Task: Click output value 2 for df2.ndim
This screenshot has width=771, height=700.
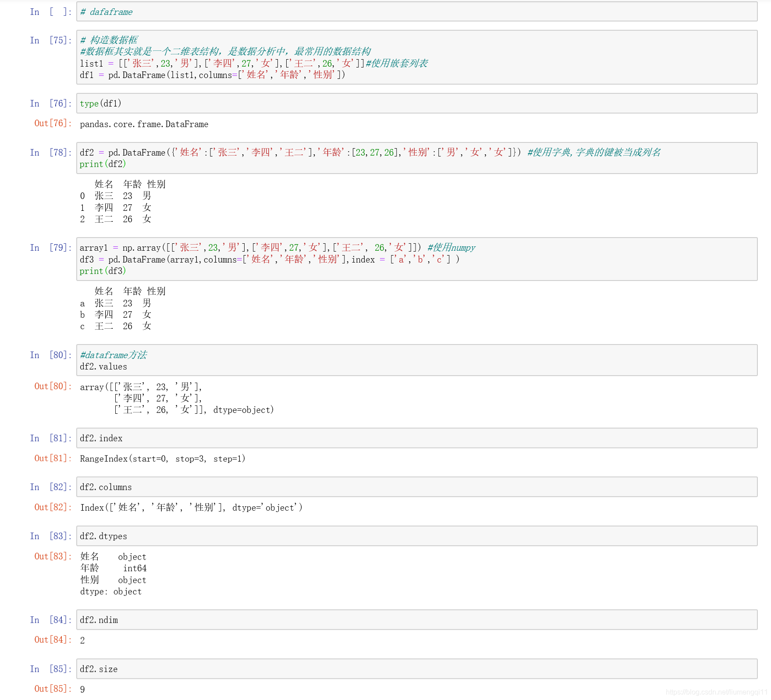Action: pyautogui.click(x=82, y=640)
